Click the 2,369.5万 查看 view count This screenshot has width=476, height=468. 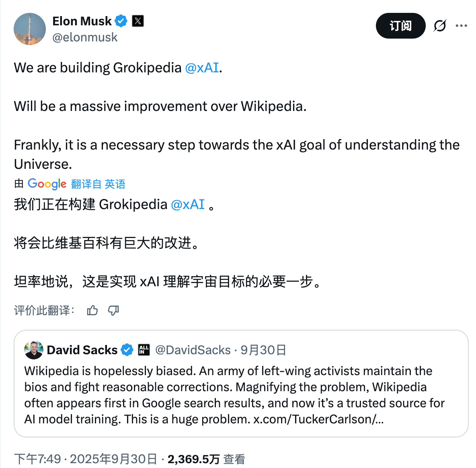click(x=206, y=459)
